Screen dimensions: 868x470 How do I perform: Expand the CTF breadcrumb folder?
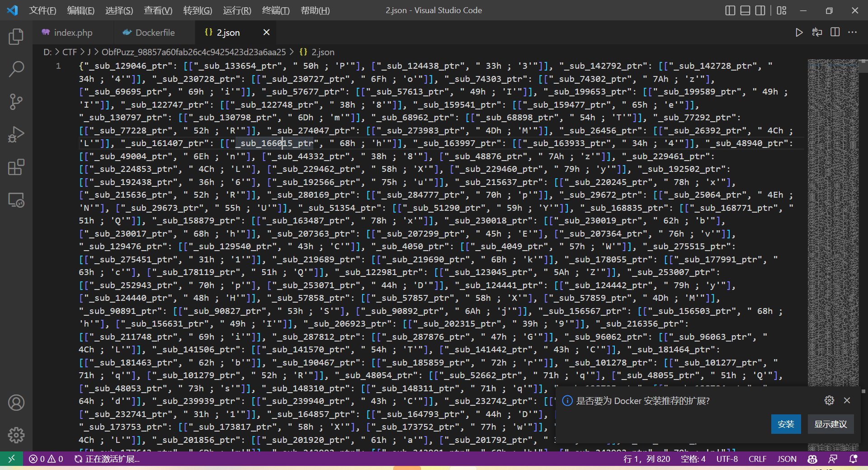[x=69, y=52]
